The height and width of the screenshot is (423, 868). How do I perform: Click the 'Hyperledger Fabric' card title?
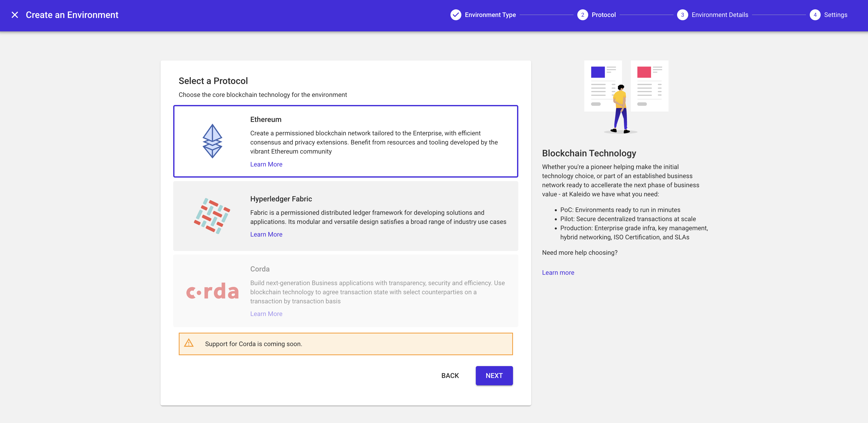point(281,199)
